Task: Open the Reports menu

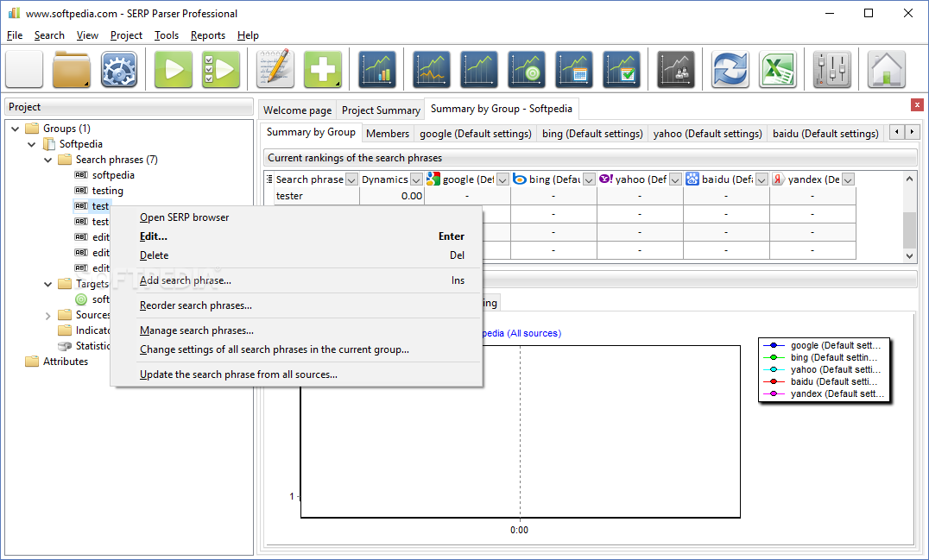Action: tap(208, 35)
